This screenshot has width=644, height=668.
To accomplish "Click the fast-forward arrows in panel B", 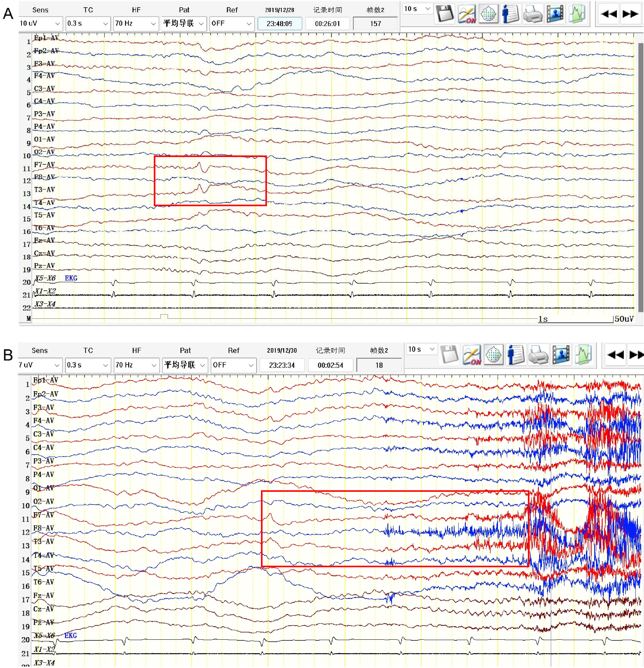I will (636, 355).
